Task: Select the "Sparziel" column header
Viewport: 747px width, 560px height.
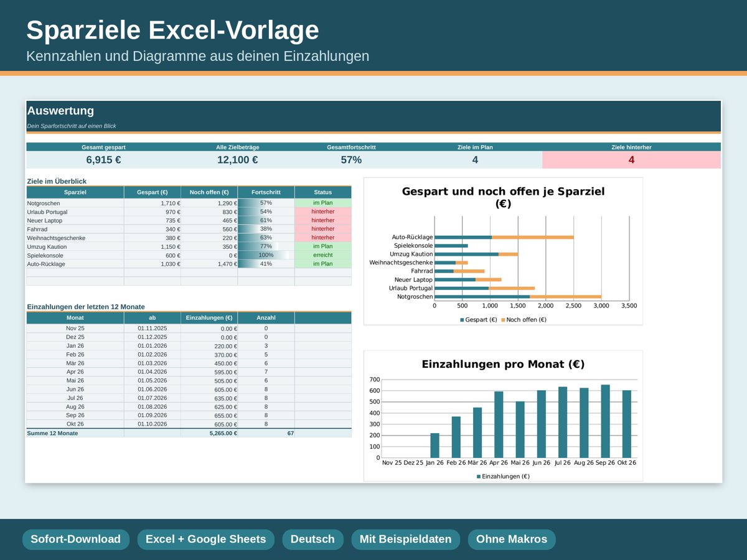Action: pyautogui.click(x=75, y=192)
